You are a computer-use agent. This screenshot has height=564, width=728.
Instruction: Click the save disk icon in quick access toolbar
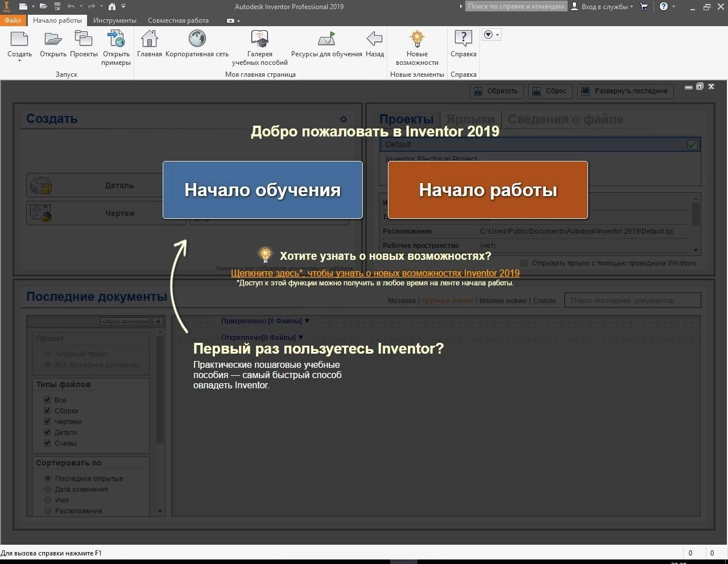[57, 6]
